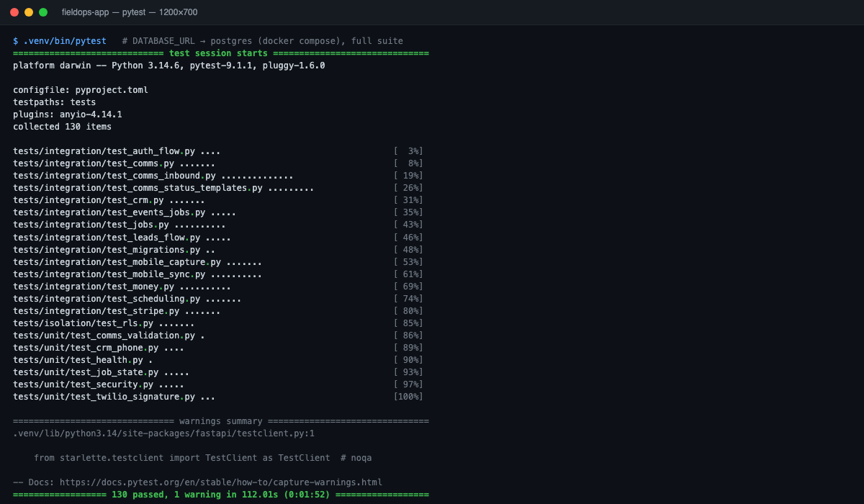Click the test_scheduling.py result row
864x504 pixels.
click(x=218, y=299)
